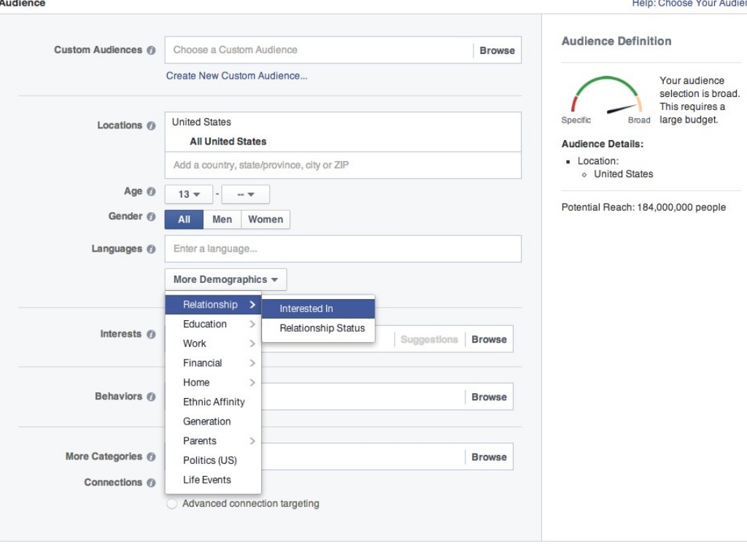Click the Locations info icon
747x560 pixels.
click(151, 125)
